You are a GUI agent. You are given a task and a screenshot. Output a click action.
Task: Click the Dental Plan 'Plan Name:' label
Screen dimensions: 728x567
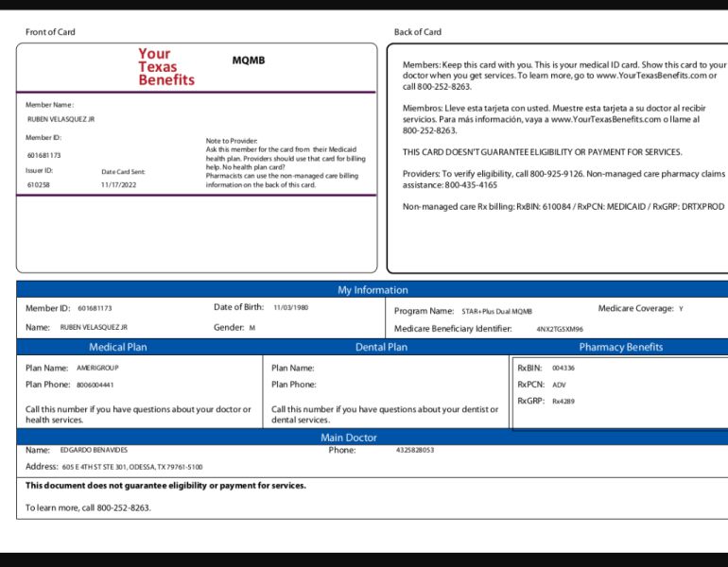point(293,368)
